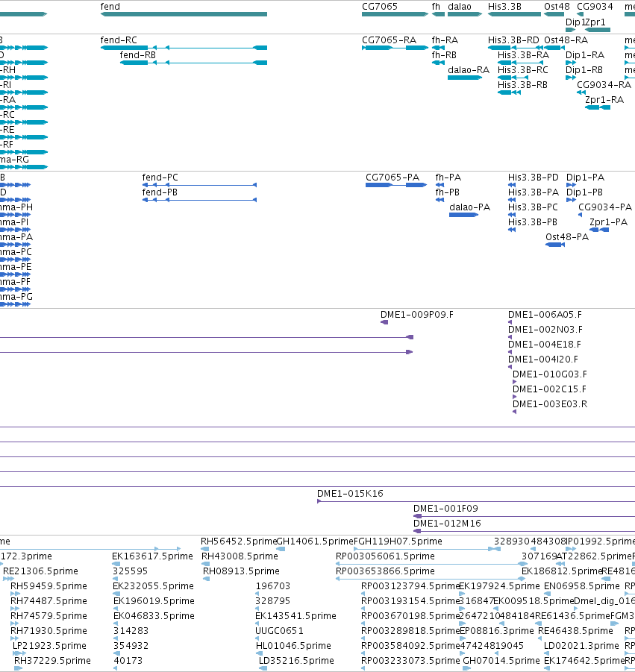Open the Dip1-RB transcript
Screen dimensions: 635x672
click(570, 78)
